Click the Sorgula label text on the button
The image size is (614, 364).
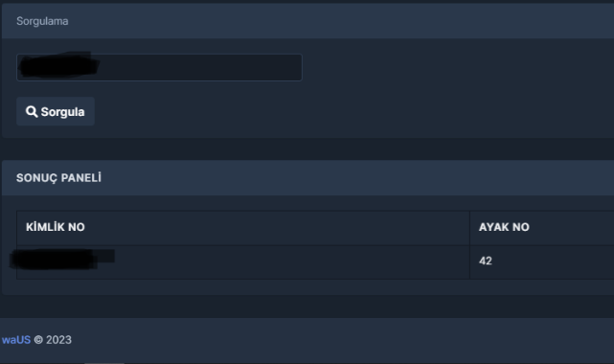[x=62, y=112]
